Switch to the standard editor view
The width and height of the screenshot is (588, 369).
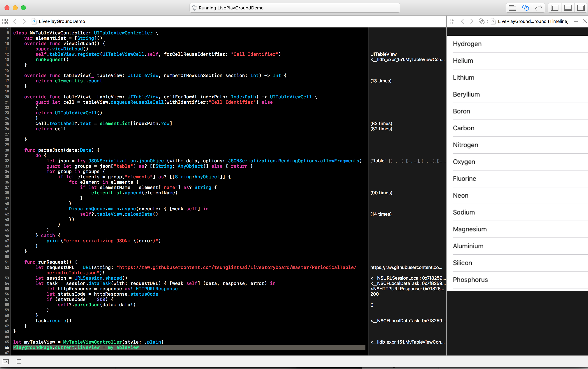pos(512,8)
